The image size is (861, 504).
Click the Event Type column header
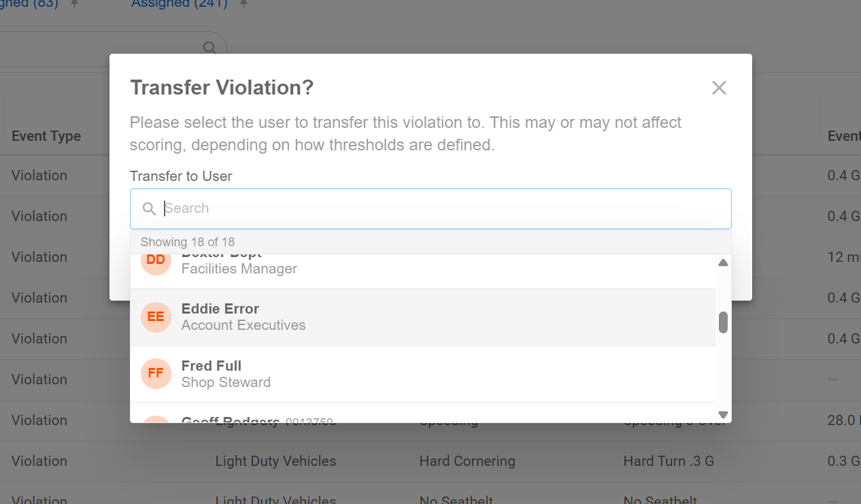pos(46,136)
